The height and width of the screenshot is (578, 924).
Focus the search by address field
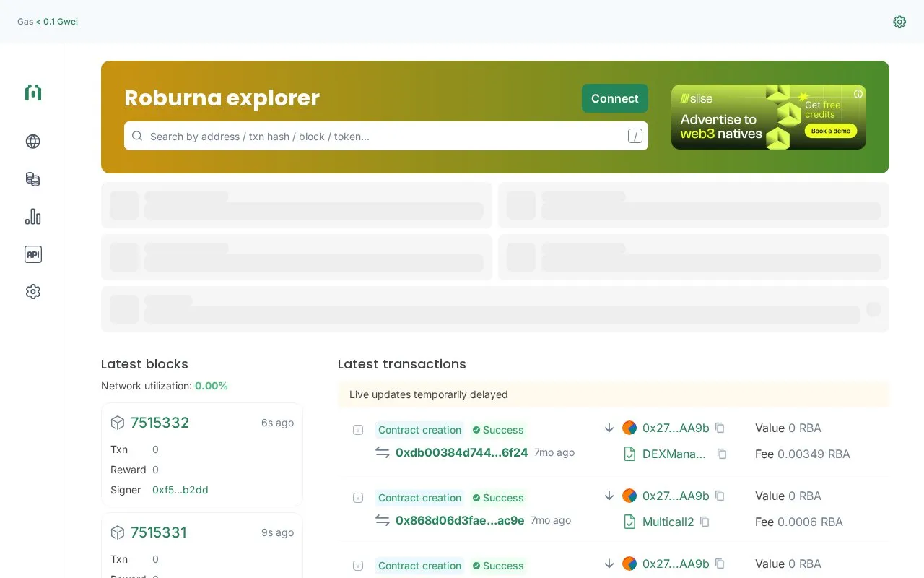tap(386, 136)
